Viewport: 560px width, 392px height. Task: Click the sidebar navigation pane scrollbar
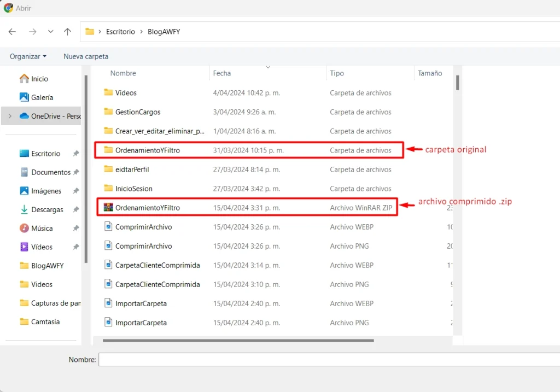[x=86, y=169]
